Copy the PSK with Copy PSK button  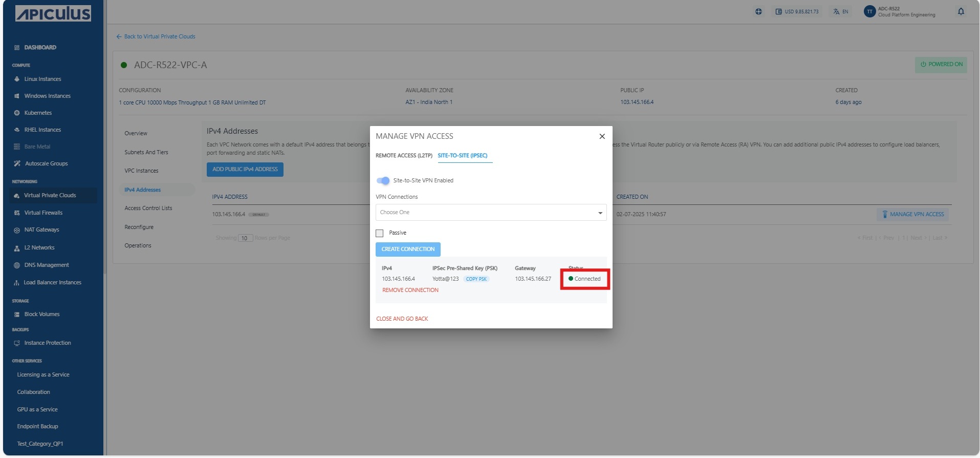(x=476, y=279)
